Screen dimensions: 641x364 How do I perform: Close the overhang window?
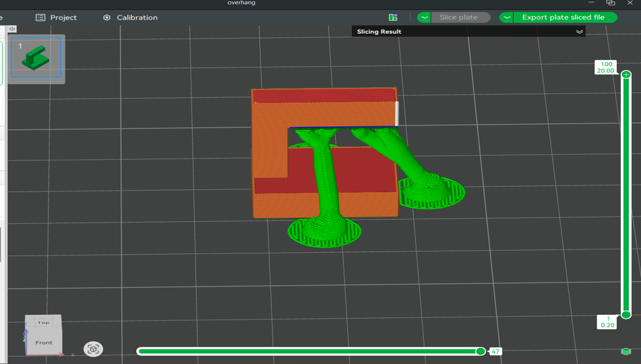pos(630,3)
